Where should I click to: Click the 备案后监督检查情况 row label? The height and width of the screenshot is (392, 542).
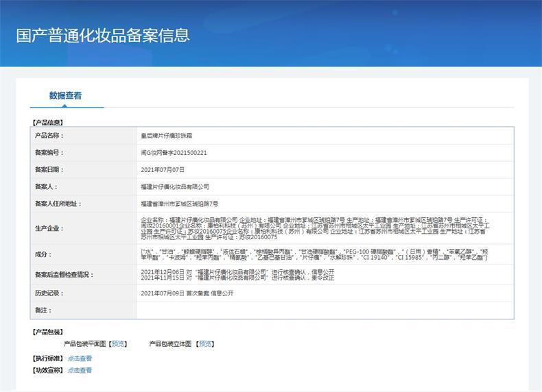[x=64, y=275]
